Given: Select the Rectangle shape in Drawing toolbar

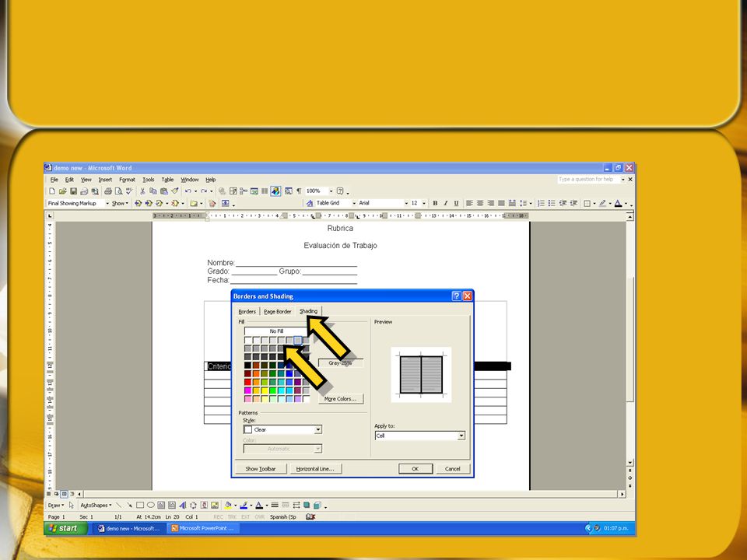Looking at the screenshot, I should tap(140, 506).
